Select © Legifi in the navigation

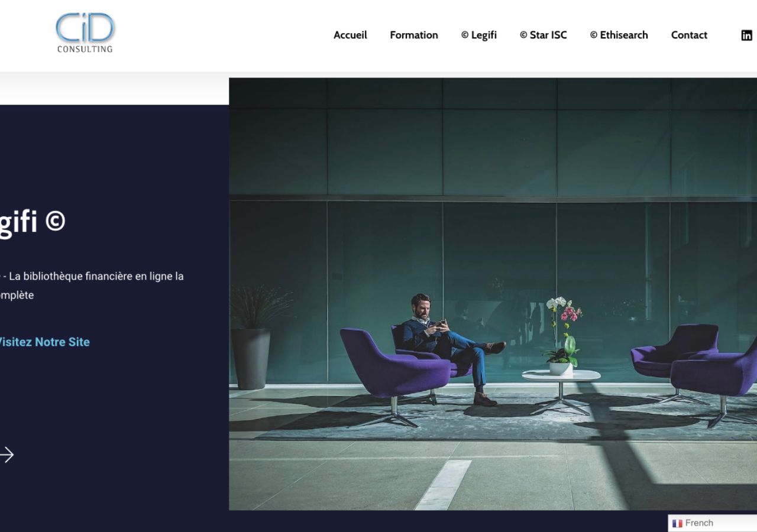point(479,35)
